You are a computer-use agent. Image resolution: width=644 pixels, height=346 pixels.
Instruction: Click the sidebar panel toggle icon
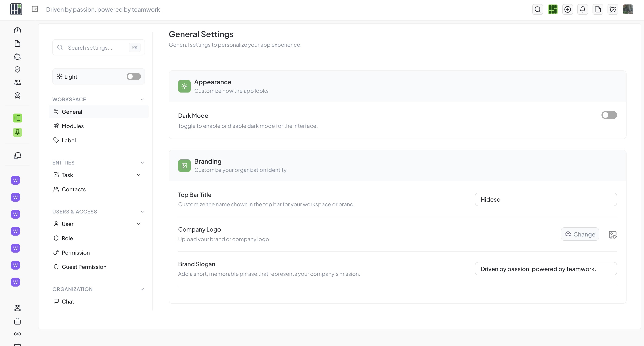click(x=35, y=9)
